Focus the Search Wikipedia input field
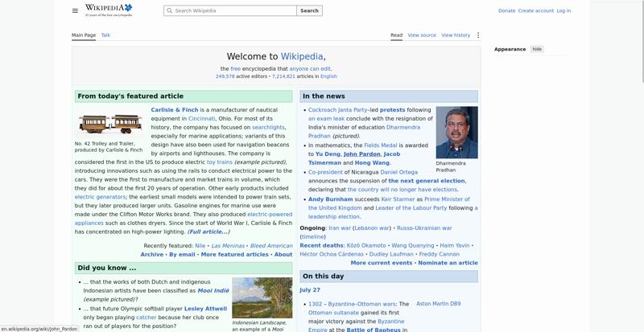This screenshot has height=332, width=644. click(x=230, y=10)
